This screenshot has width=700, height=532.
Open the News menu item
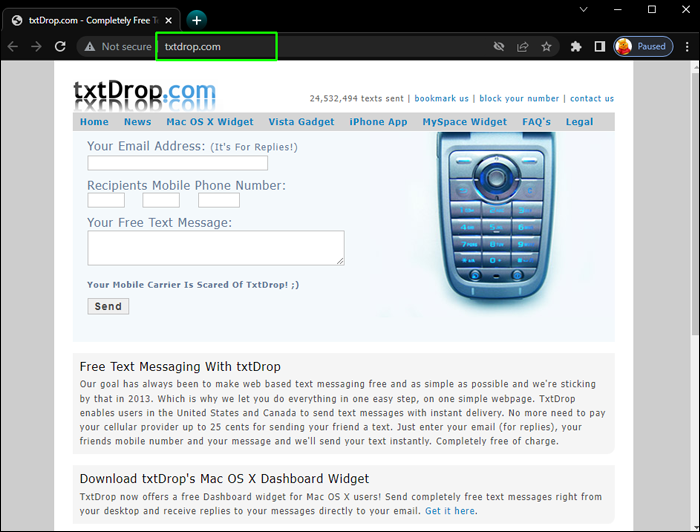138,122
